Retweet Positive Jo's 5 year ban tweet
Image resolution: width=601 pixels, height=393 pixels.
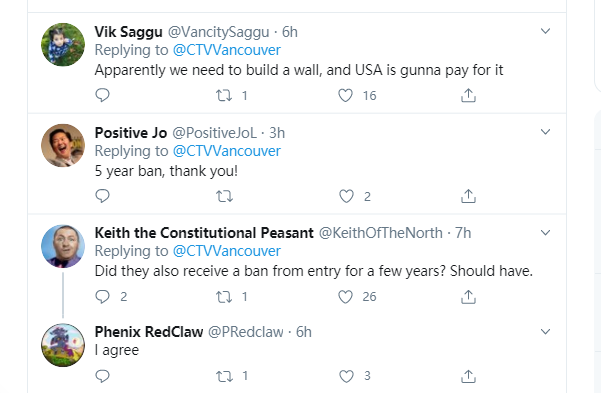(x=224, y=196)
